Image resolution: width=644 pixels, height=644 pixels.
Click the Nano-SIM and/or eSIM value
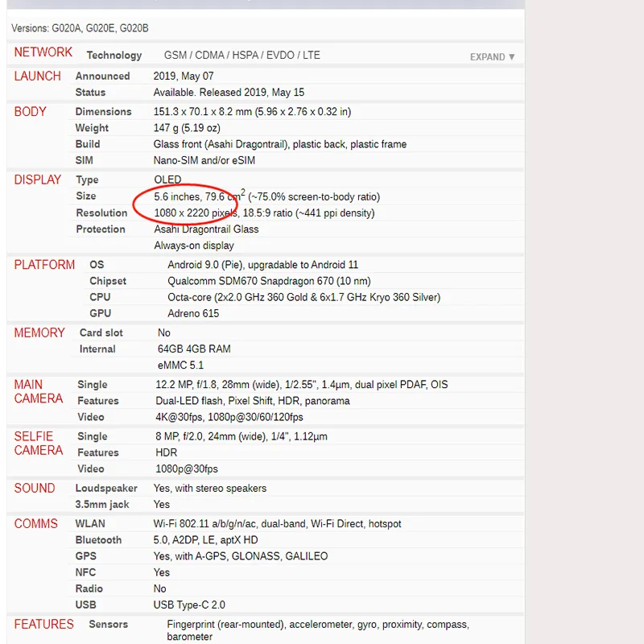pos(204,160)
